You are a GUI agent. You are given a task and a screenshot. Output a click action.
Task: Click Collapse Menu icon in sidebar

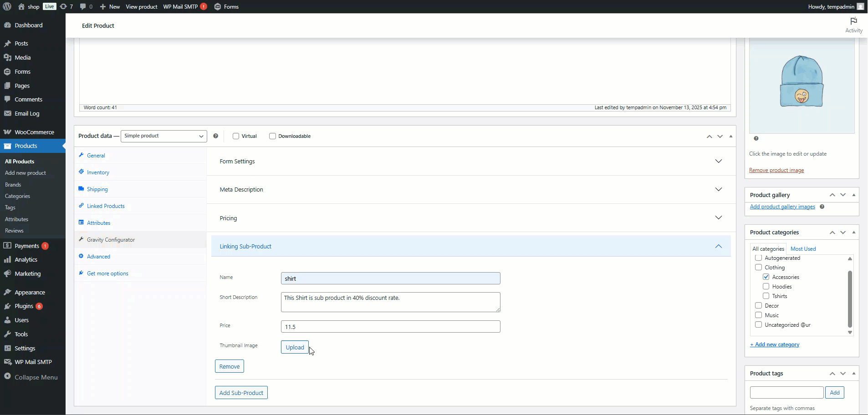7,377
